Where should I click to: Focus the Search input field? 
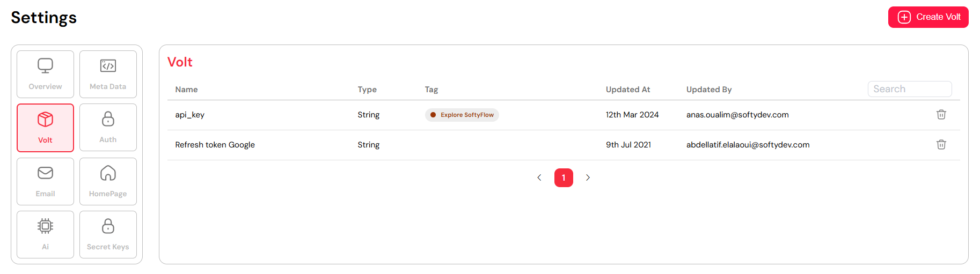(x=910, y=89)
